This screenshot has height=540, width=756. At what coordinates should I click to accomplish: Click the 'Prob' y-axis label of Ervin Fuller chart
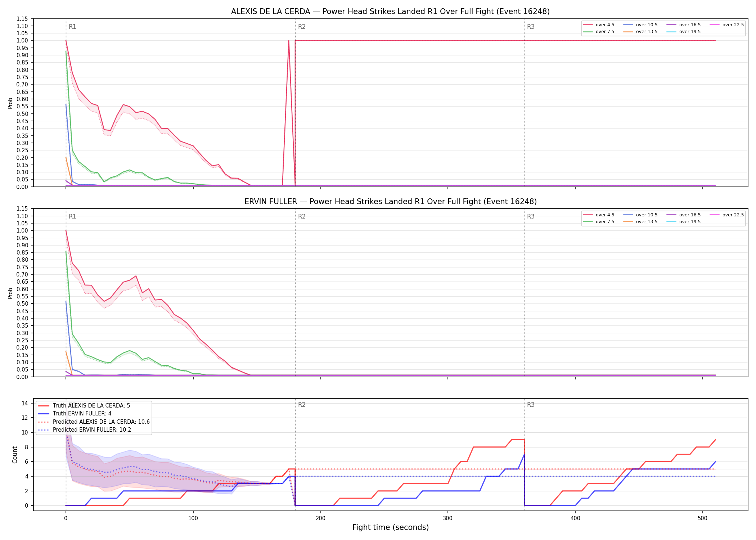tap(10, 293)
